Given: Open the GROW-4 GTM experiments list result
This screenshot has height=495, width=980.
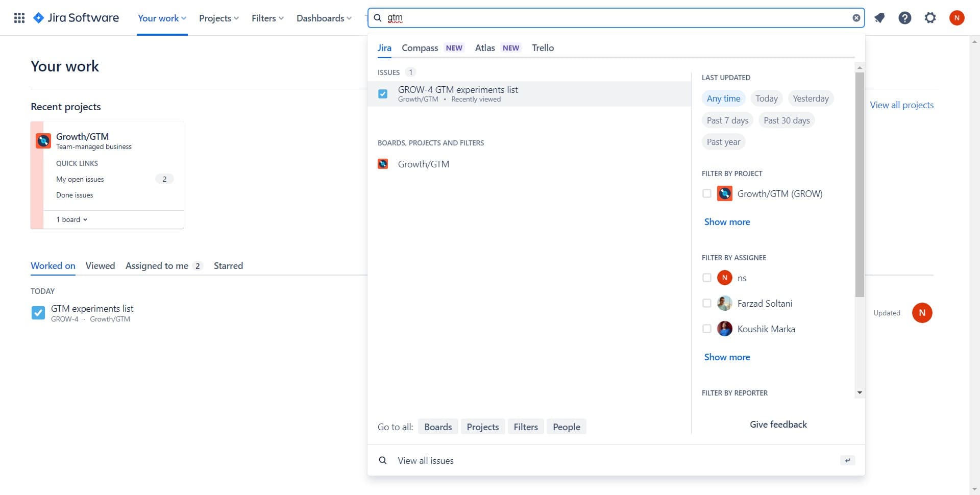Looking at the screenshot, I should click(458, 93).
